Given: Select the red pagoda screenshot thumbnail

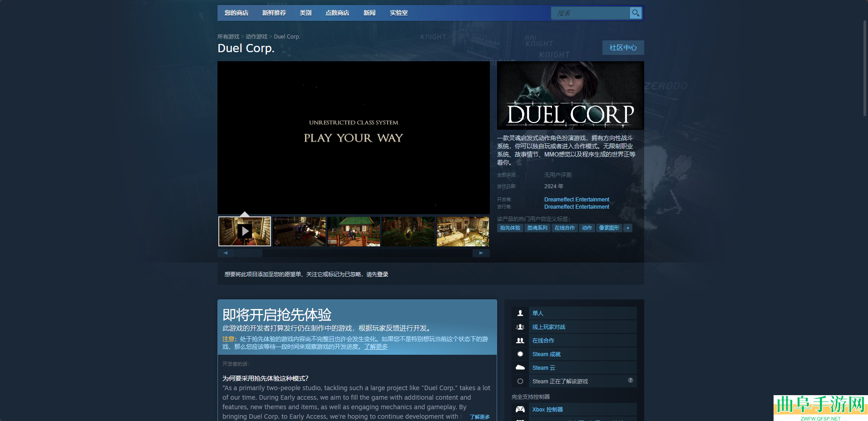Looking at the screenshot, I should 354,231.
